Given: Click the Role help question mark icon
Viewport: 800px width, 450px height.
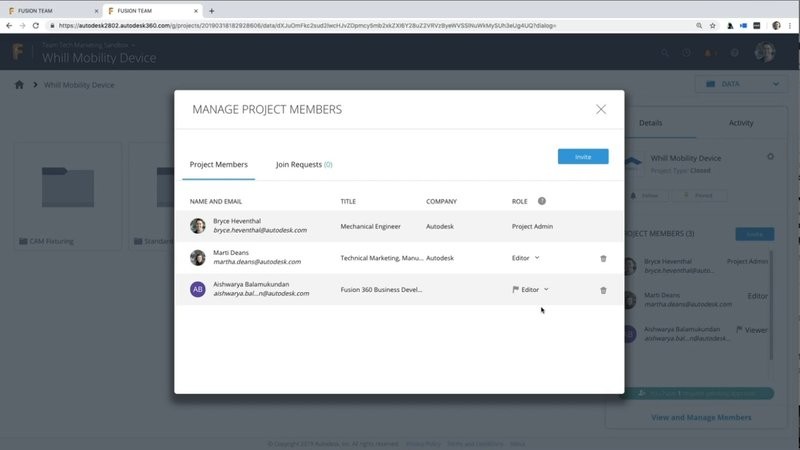Looking at the screenshot, I should click(x=542, y=201).
